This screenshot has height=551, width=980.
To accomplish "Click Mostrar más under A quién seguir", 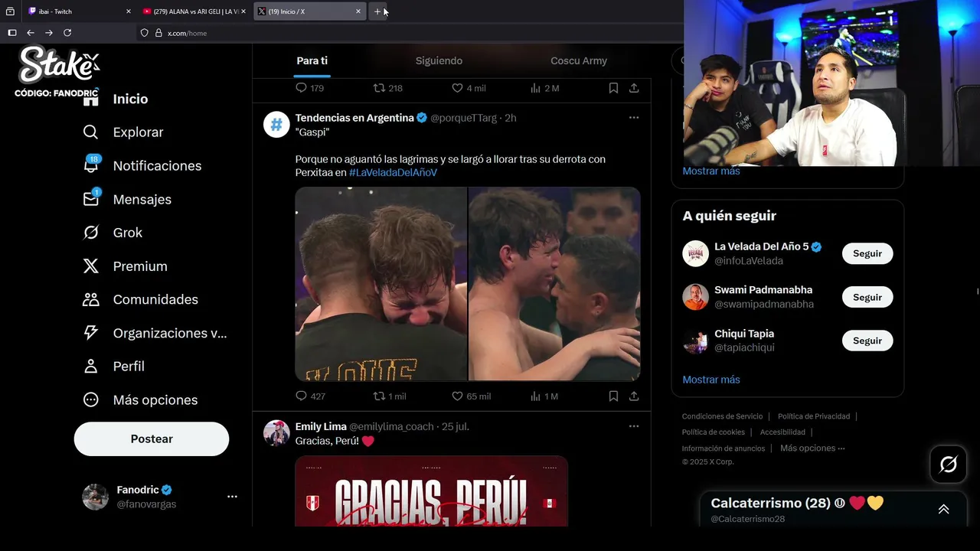I will pos(711,380).
